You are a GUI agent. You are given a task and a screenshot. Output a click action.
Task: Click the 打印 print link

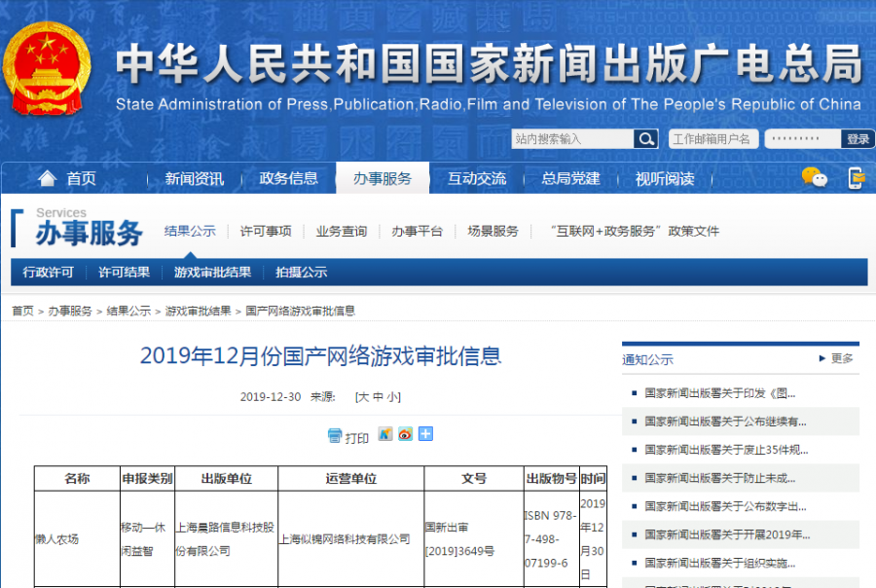(x=356, y=438)
